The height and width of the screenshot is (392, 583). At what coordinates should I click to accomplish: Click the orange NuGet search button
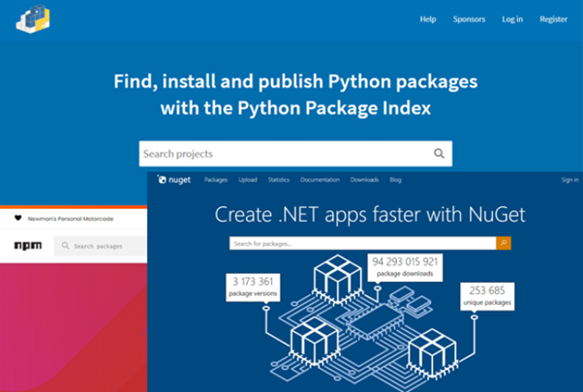[x=503, y=243]
